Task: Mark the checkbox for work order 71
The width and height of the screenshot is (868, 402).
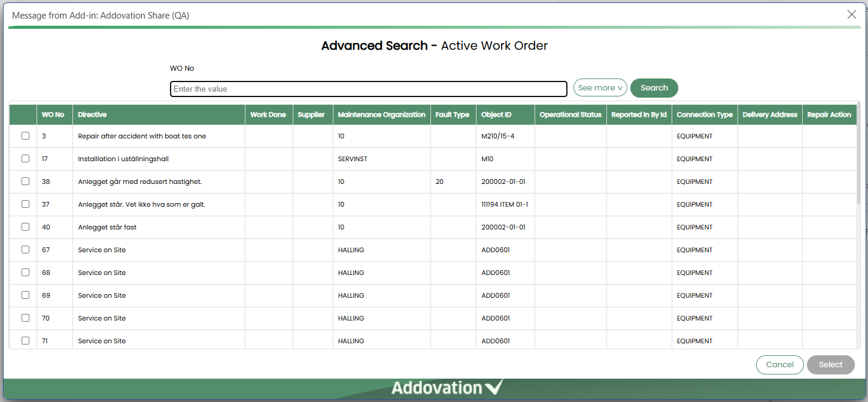Action: (x=25, y=340)
